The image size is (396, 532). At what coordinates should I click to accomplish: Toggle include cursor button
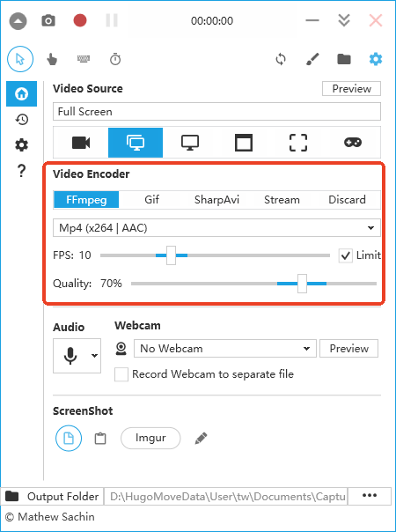[20, 59]
